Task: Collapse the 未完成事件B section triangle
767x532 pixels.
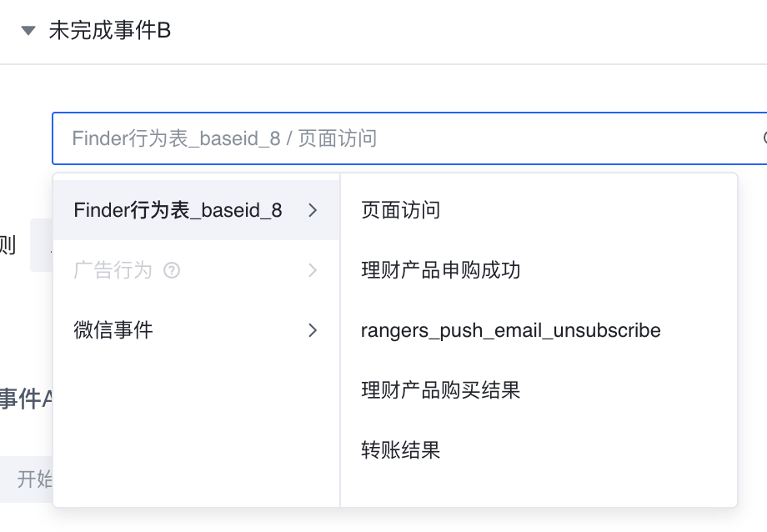Action: tap(29, 31)
